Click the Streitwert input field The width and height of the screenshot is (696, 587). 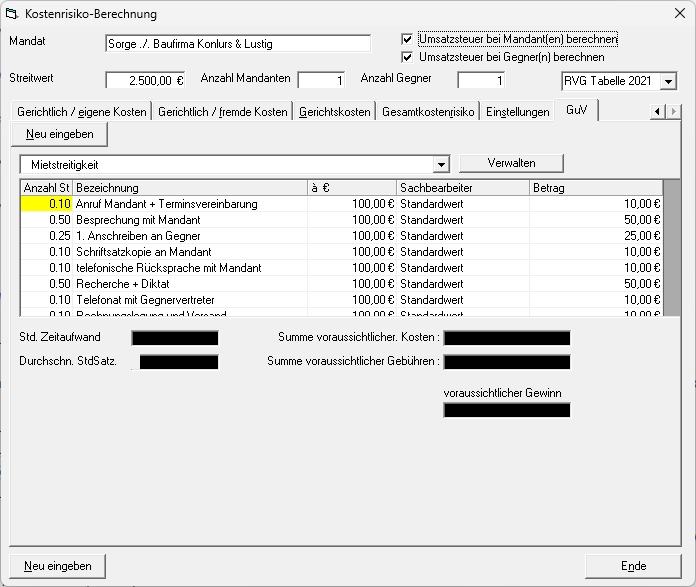point(145,80)
